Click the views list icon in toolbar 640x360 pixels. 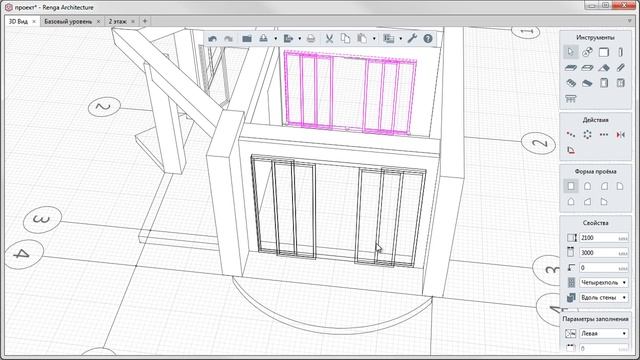[389, 39]
